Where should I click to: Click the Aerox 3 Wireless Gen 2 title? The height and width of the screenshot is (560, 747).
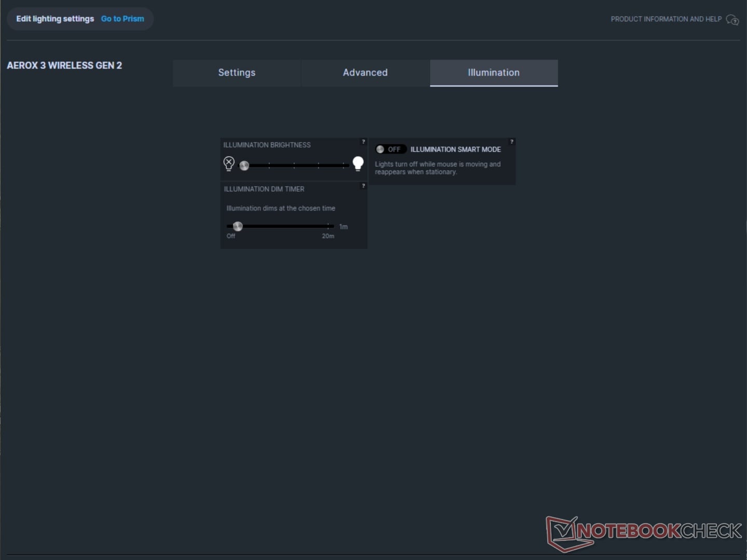(64, 65)
